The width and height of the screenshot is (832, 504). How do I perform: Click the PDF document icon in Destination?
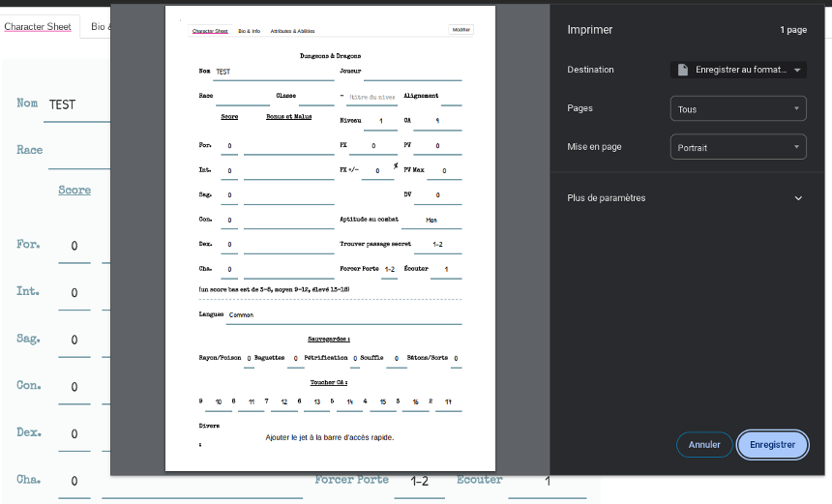pos(683,70)
